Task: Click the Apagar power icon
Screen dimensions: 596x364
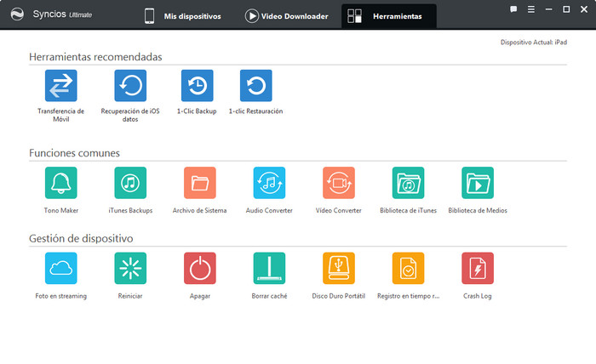Action: coord(200,268)
